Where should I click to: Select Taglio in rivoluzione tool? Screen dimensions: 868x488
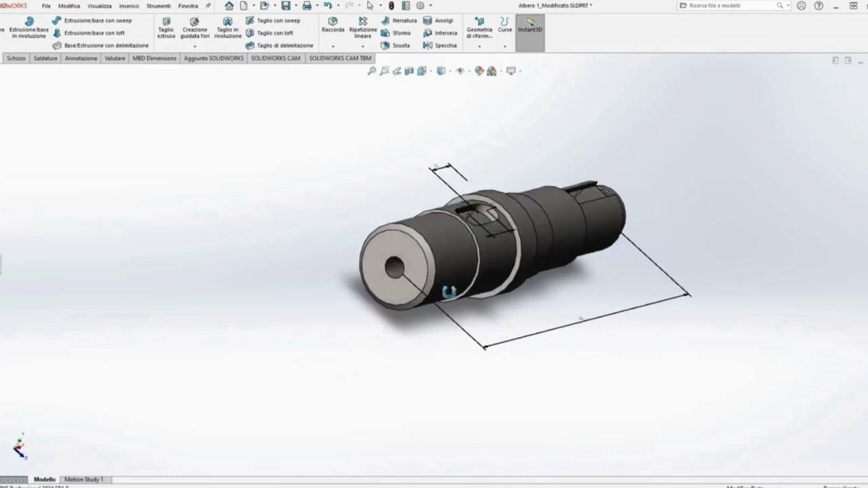click(x=228, y=28)
